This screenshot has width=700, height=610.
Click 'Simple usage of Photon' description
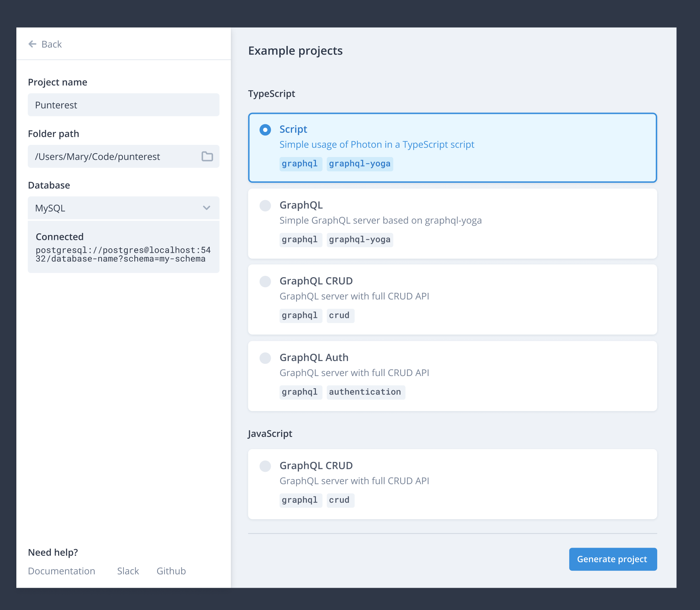pyautogui.click(x=377, y=144)
